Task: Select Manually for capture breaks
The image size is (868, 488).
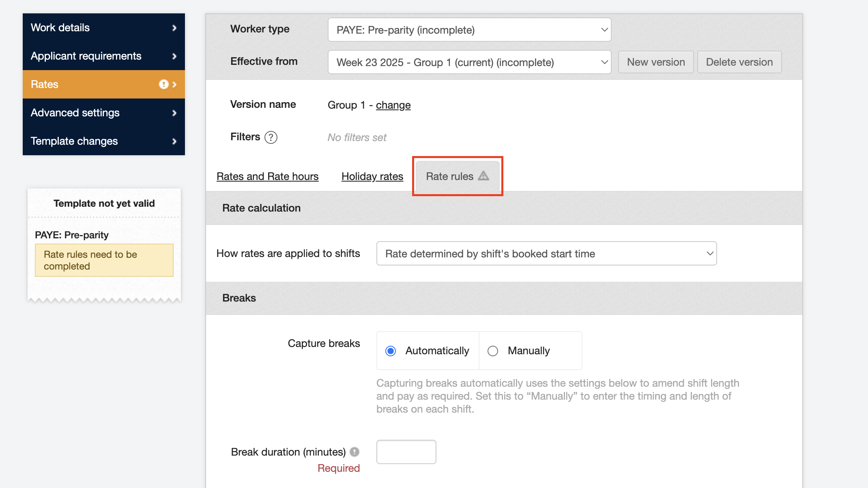Action: pyautogui.click(x=493, y=351)
